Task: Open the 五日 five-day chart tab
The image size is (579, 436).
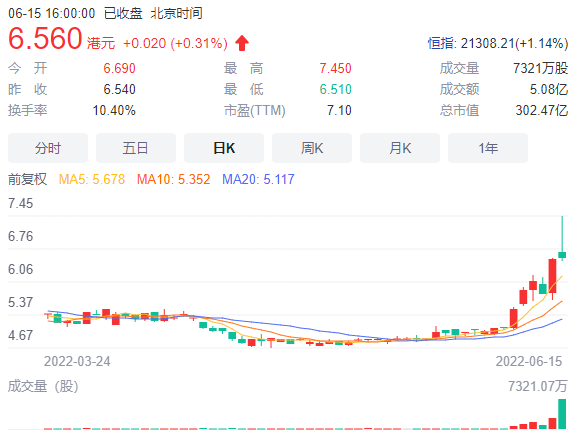Action: pos(136,148)
